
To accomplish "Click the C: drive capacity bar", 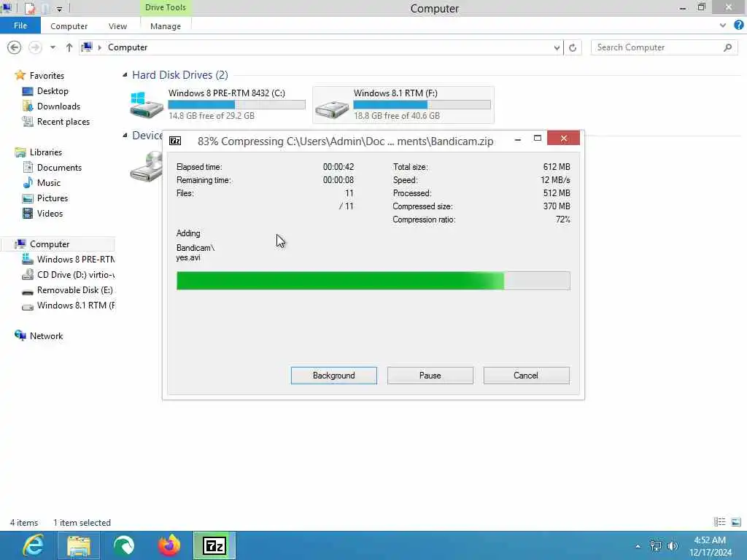I will 237,104.
